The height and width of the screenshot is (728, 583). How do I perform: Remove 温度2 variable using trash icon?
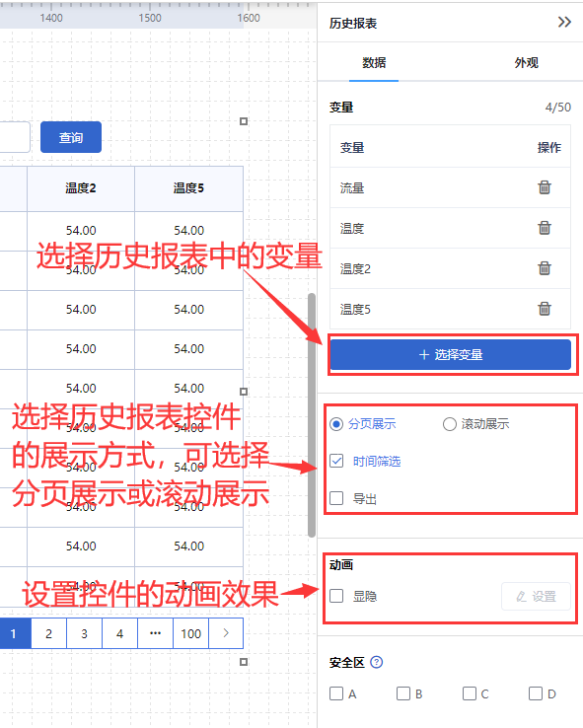[x=545, y=268]
